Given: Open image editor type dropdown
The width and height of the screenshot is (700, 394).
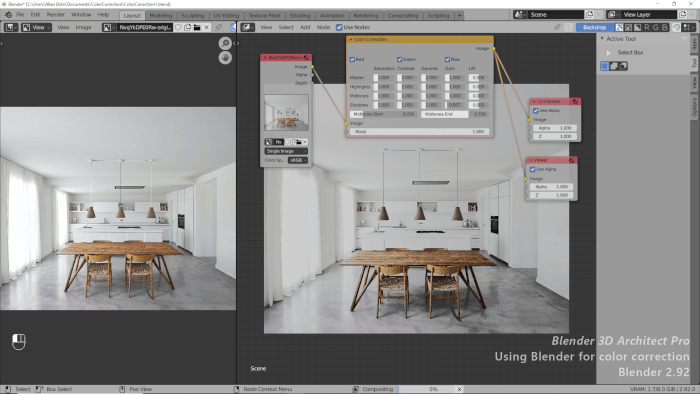Looking at the screenshot, I should click(11, 27).
